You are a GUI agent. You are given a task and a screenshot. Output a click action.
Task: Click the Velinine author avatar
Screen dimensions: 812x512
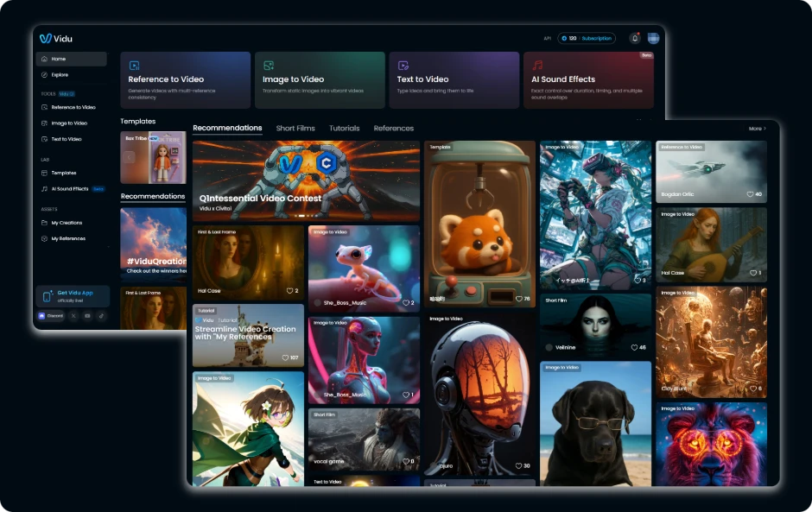pyautogui.click(x=549, y=347)
